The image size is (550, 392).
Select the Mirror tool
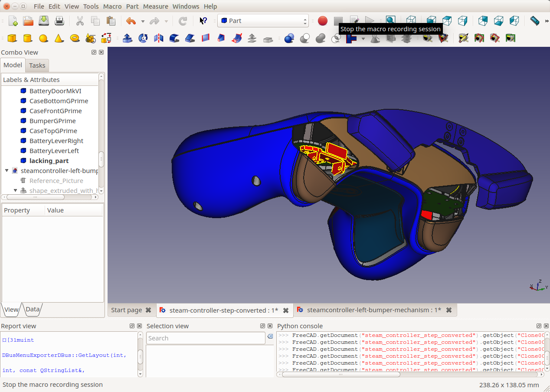tap(159, 38)
